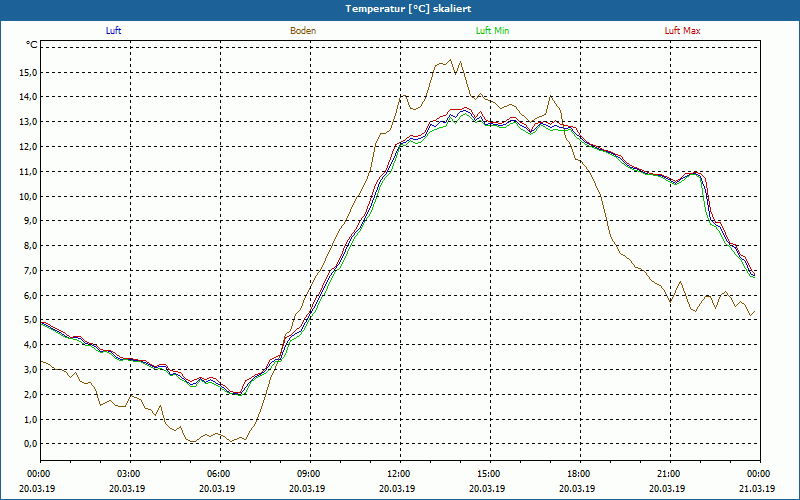Click the 6,0 y-axis value

tap(30, 295)
